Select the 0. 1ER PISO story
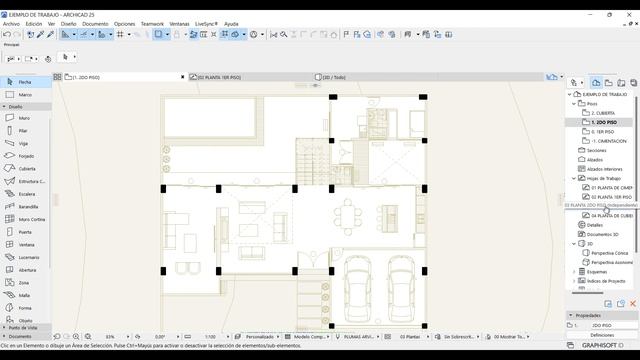 (x=602, y=132)
